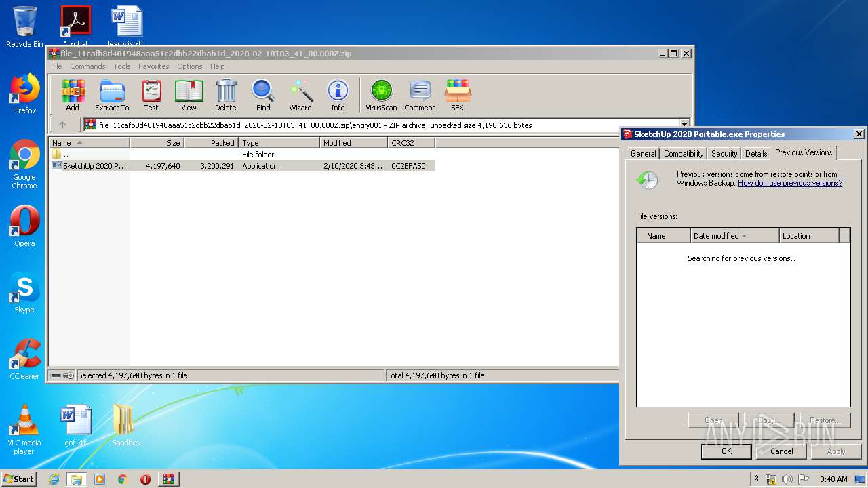868x488 pixels.
Task: Click the Action Center flag tray icon
Action: [x=803, y=479]
